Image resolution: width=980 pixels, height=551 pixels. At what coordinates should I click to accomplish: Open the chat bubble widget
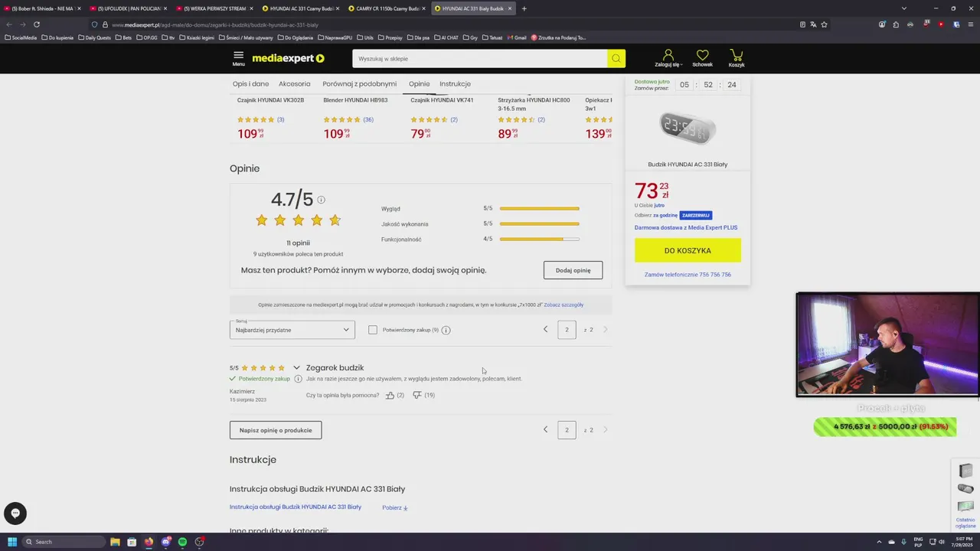coord(15,514)
